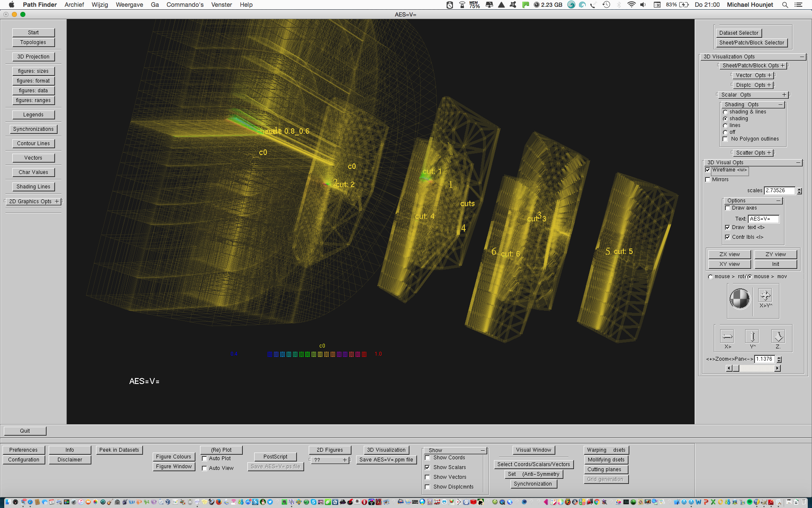Image resolution: width=812 pixels, height=508 pixels.
Task: Click the Bluetooth menu bar icon
Action: click(619, 5)
